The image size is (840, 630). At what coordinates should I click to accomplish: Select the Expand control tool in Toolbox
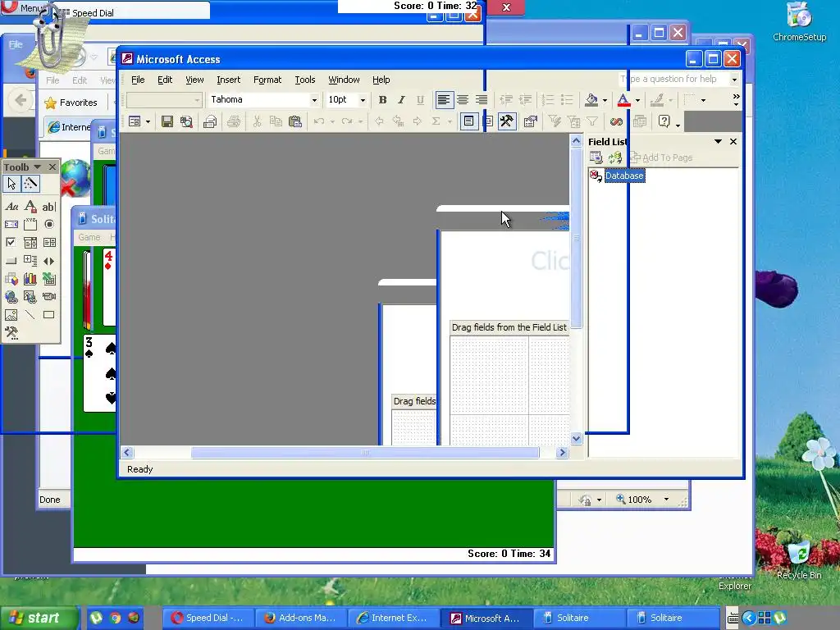(x=30, y=261)
